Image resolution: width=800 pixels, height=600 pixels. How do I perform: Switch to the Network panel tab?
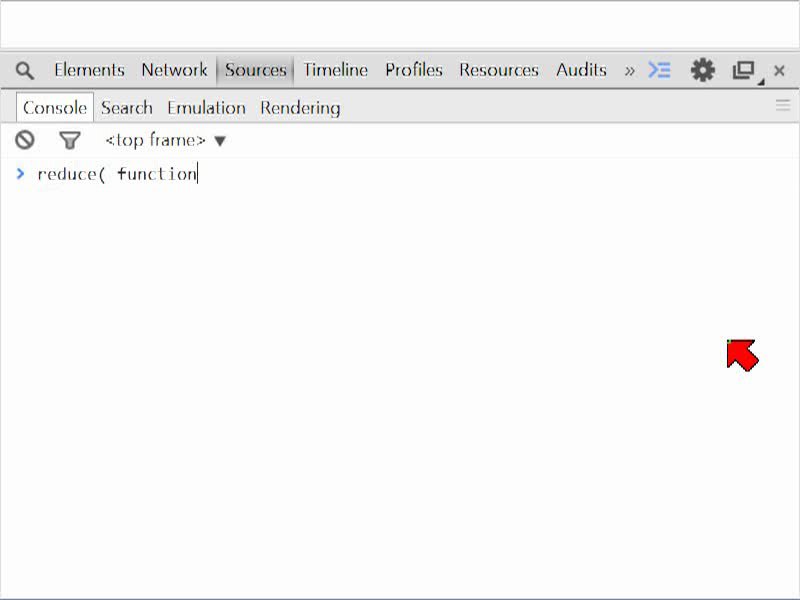pyautogui.click(x=174, y=70)
